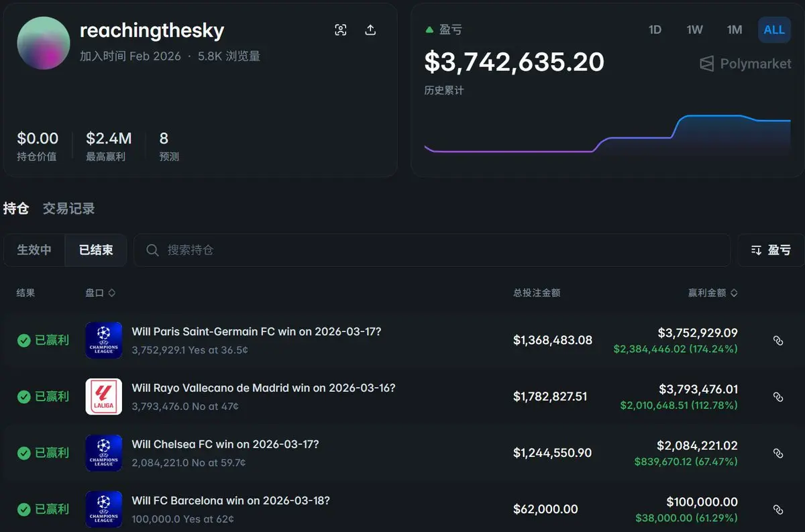Sort by the 赢利金额 column header
This screenshot has height=532, width=805.
(713, 293)
